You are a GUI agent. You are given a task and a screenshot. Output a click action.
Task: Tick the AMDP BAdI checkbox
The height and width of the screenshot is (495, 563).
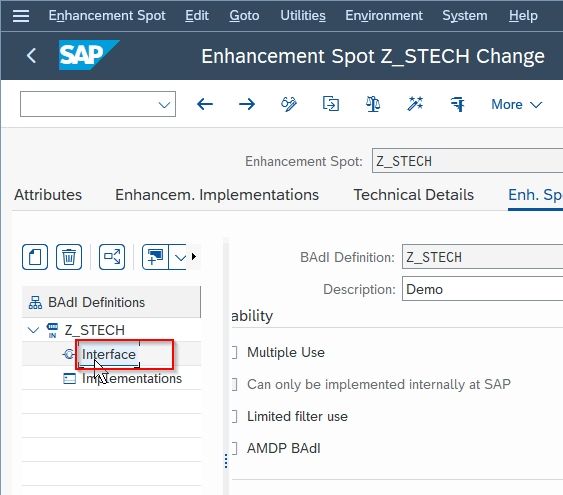pos(234,448)
